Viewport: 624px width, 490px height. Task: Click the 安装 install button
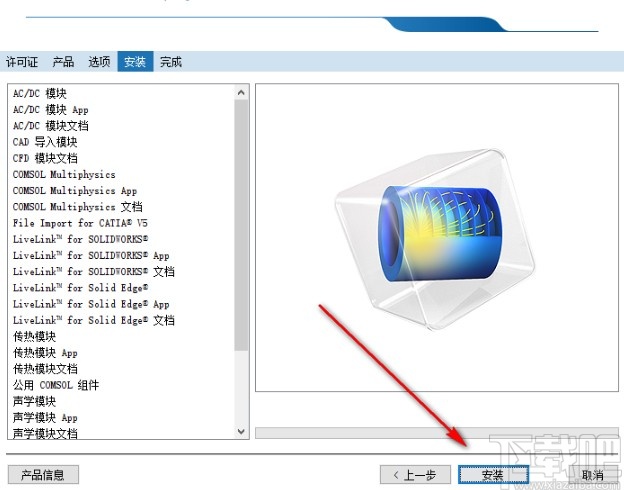coord(493,474)
